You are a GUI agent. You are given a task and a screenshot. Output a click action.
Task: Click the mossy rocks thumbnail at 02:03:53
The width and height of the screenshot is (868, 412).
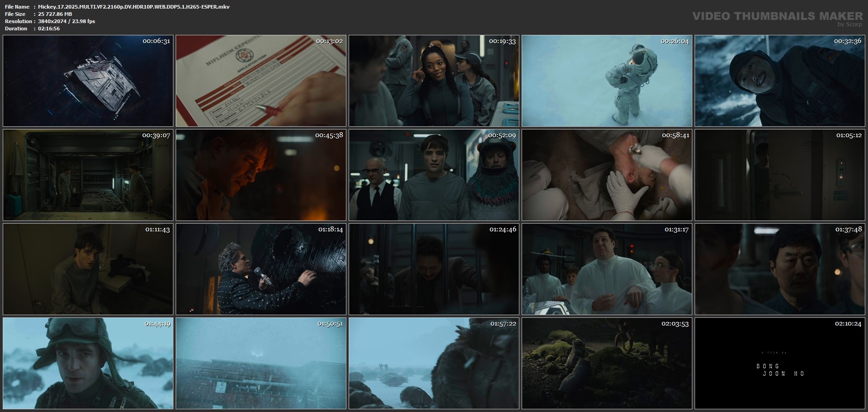[x=607, y=363]
